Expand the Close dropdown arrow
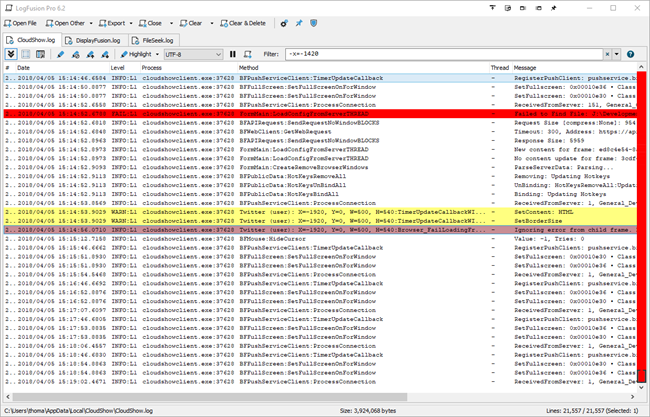 [x=171, y=23]
